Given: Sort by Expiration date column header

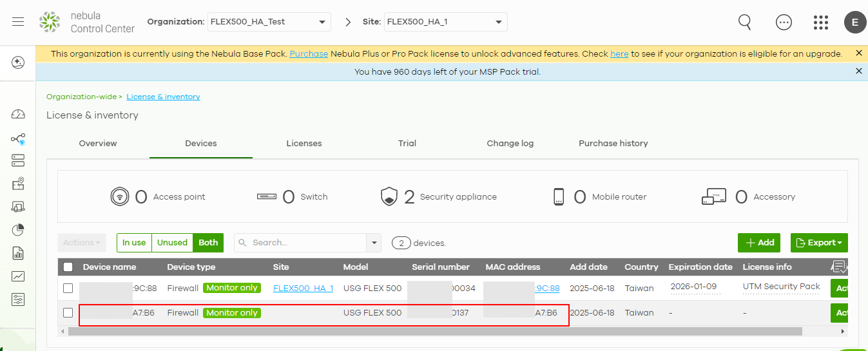Looking at the screenshot, I should click(700, 267).
